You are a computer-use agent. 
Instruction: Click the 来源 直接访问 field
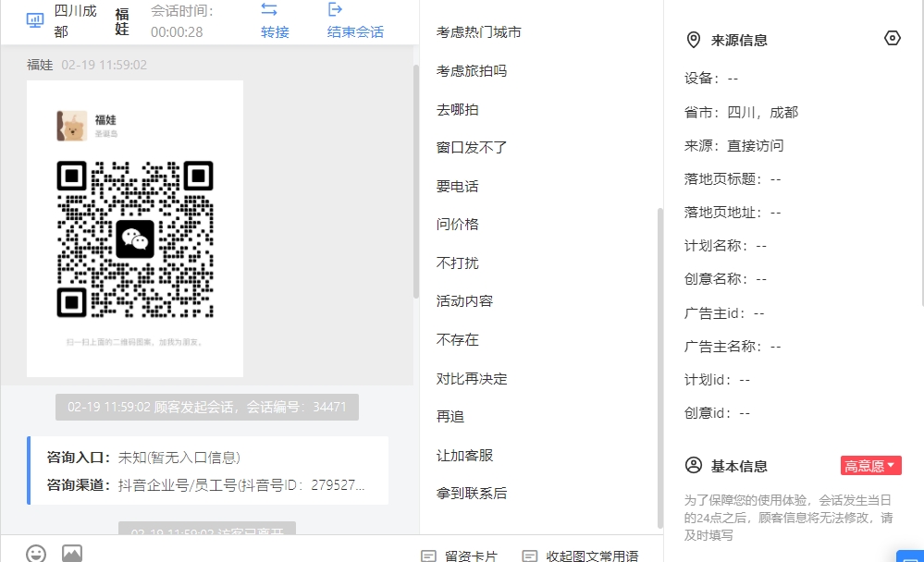pyautogui.click(x=733, y=146)
